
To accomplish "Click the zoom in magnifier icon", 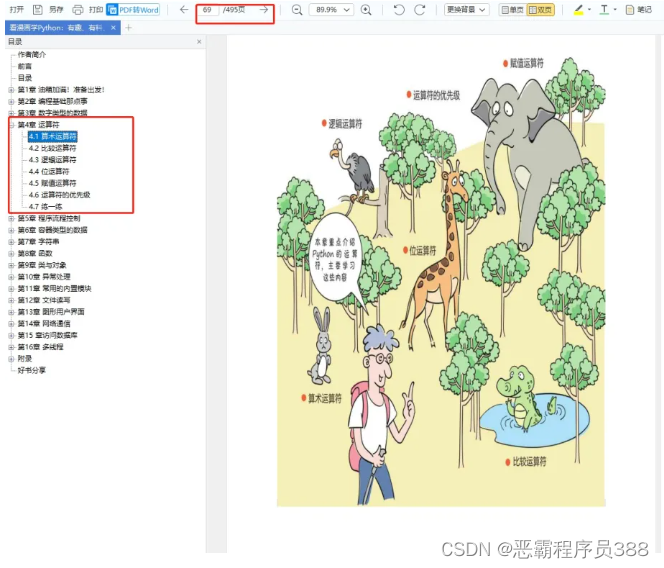I will point(366,10).
